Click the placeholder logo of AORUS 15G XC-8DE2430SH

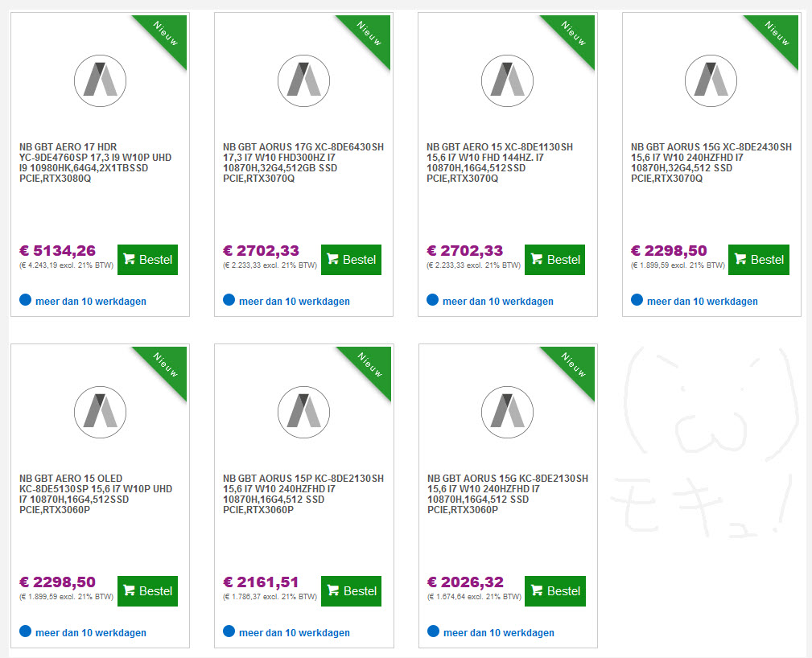pyautogui.click(x=711, y=80)
